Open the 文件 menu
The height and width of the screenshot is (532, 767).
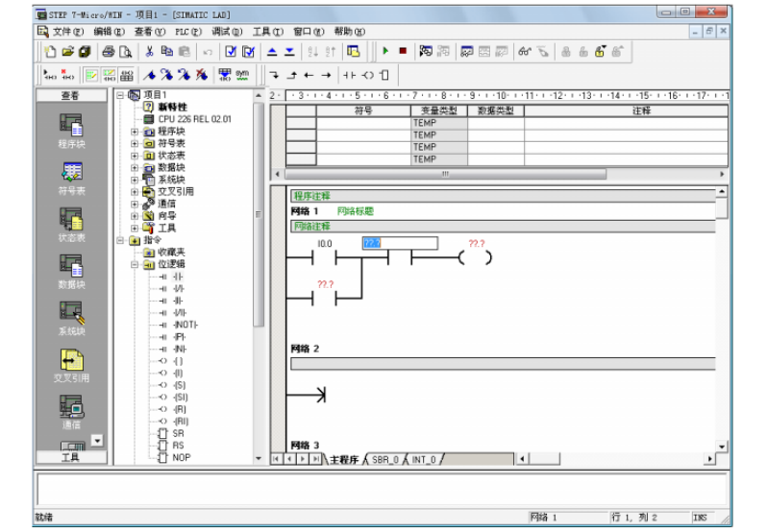click(68, 32)
